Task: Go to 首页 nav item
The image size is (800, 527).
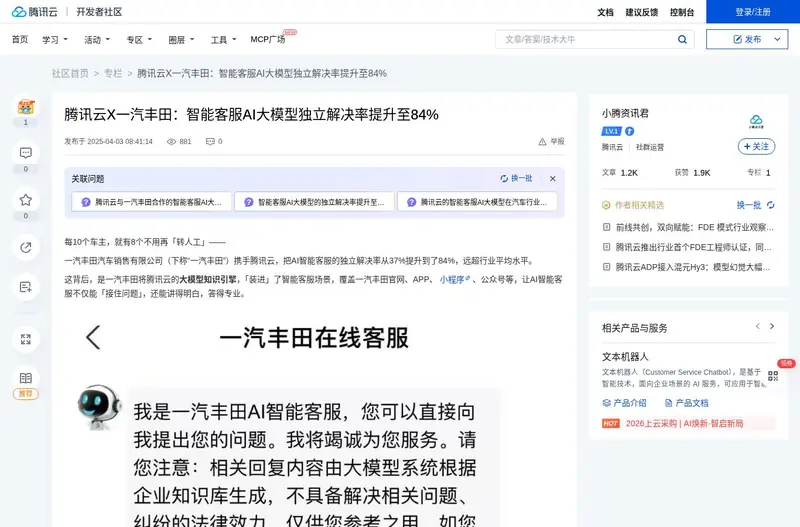Action: point(20,39)
